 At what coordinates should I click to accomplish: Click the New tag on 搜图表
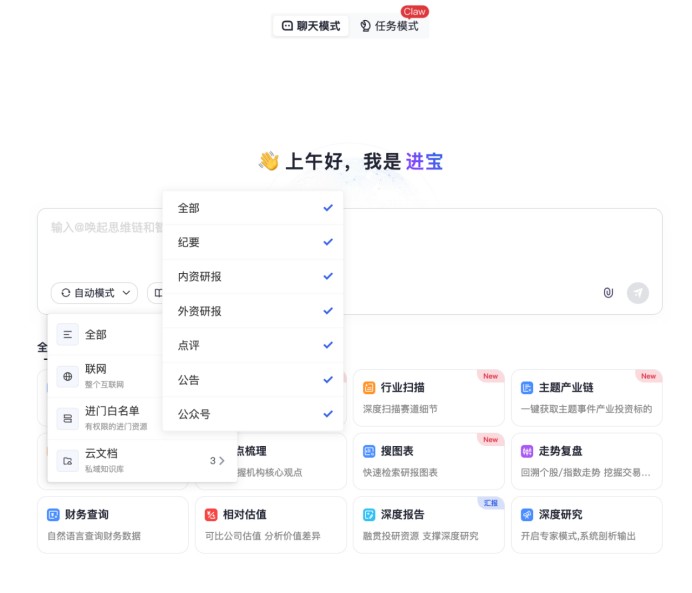pyautogui.click(x=490, y=440)
